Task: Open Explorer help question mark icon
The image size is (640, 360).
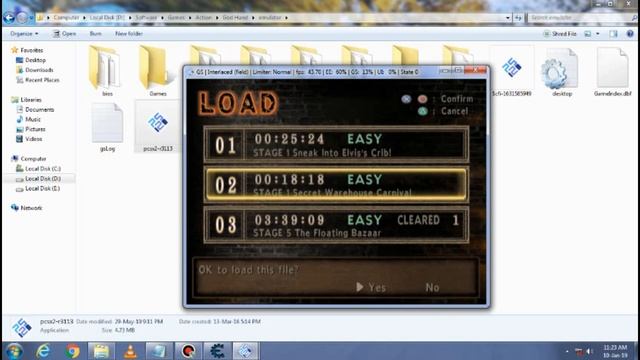Action: coord(630,34)
